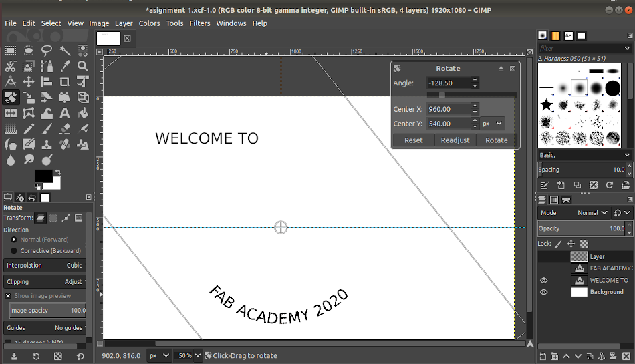Viewport: 635px width, 364px height.
Task: Create a new layer group
Action: [x=555, y=356]
